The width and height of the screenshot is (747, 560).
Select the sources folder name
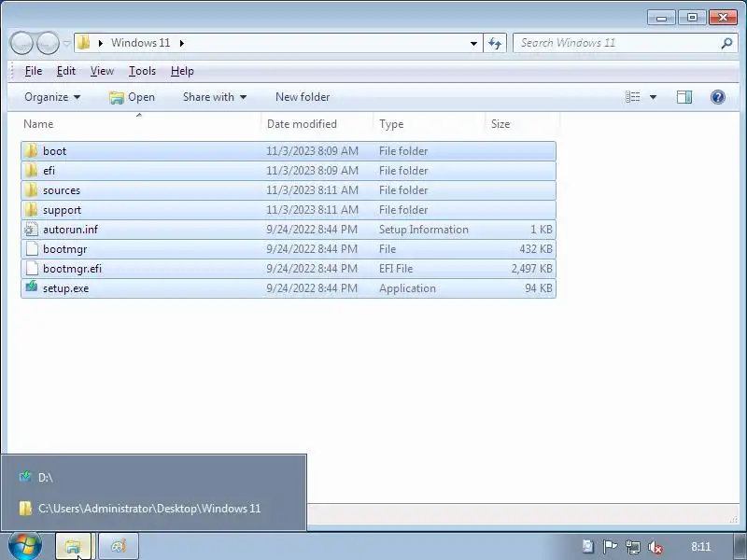[x=62, y=190]
